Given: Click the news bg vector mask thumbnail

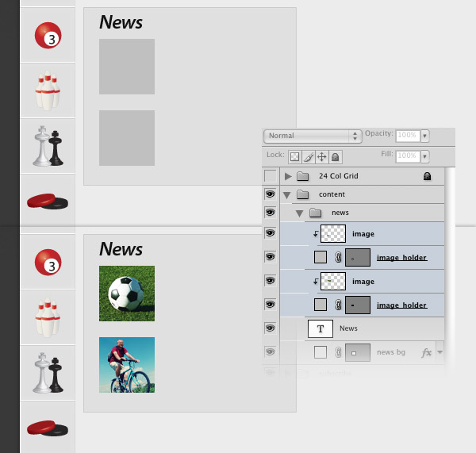Looking at the screenshot, I should [x=358, y=352].
